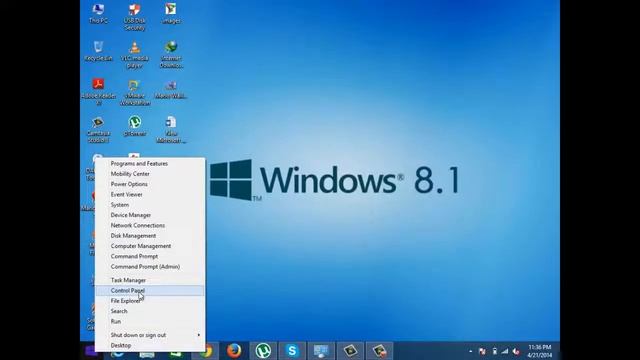The width and height of the screenshot is (640, 360).
Task: Select Internet Download Manager desktop icon
Action: [x=171, y=55]
